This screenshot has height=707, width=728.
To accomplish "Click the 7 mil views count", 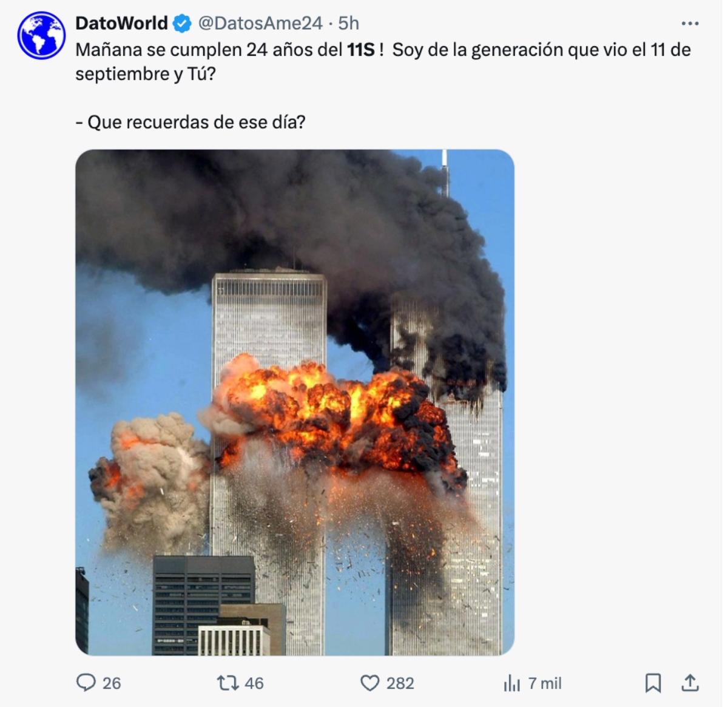I will pyautogui.click(x=545, y=683).
